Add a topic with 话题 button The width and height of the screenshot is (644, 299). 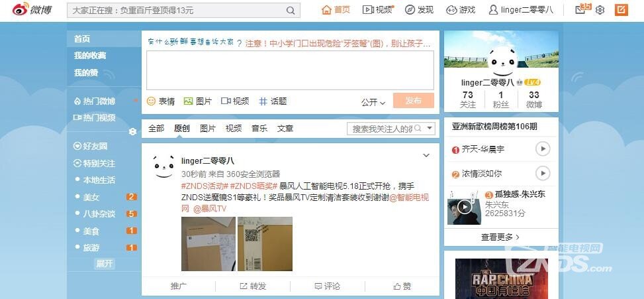click(x=273, y=101)
